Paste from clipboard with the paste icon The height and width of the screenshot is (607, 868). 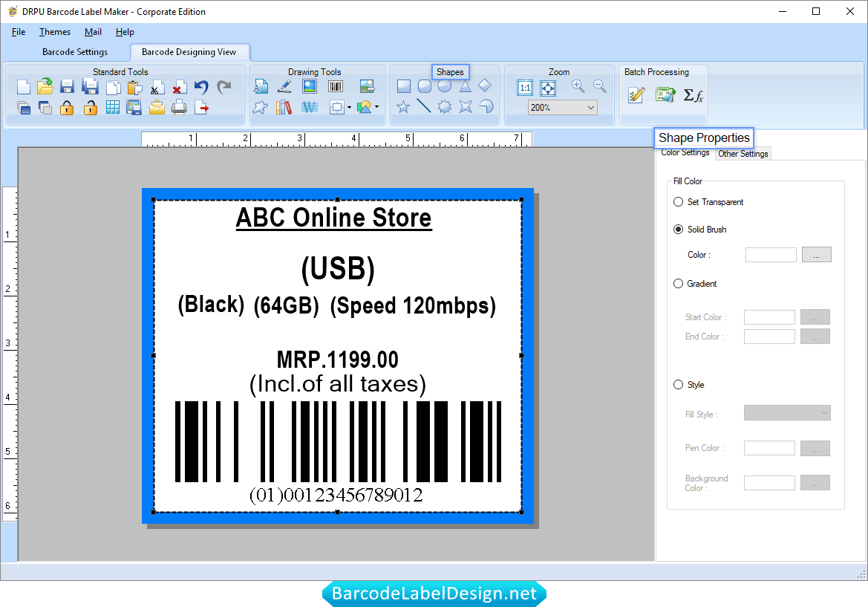pyautogui.click(x=134, y=88)
